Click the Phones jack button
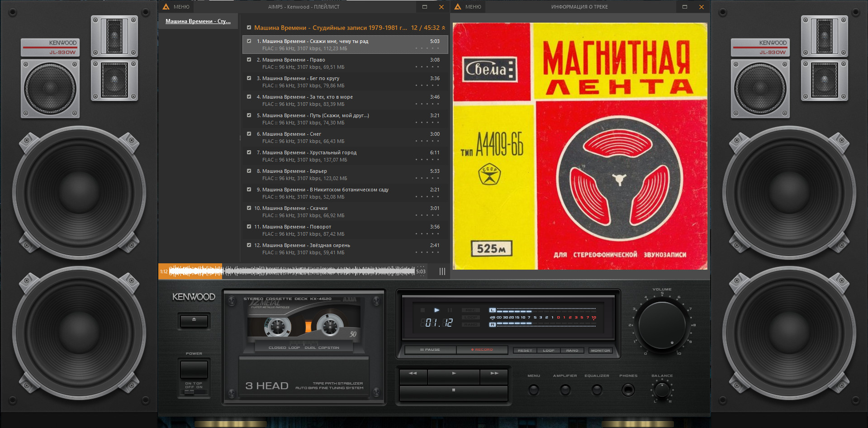The width and height of the screenshot is (868, 428). [x=628, y=389]
